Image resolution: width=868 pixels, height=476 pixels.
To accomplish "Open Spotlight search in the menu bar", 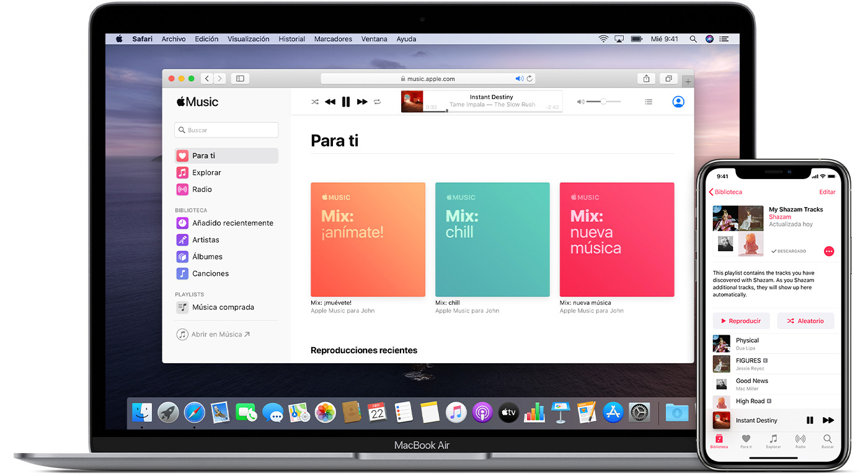I will click(x=693, y=38).
